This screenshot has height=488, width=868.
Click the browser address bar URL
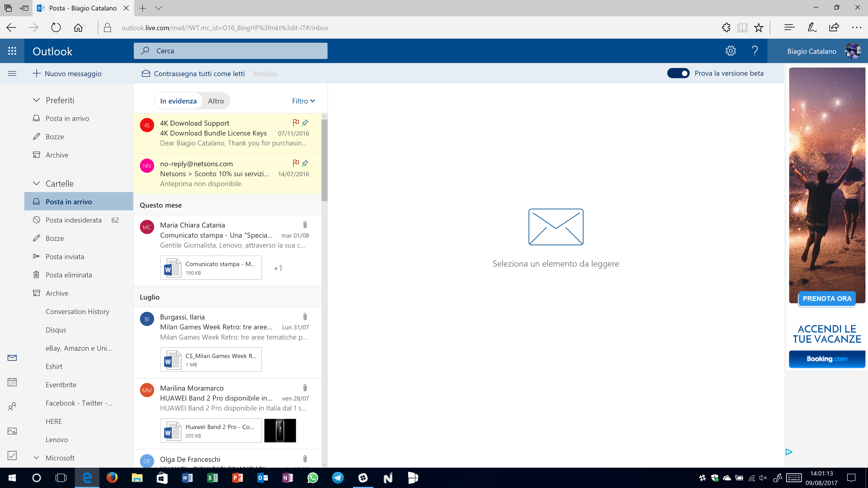click(225, 28)
